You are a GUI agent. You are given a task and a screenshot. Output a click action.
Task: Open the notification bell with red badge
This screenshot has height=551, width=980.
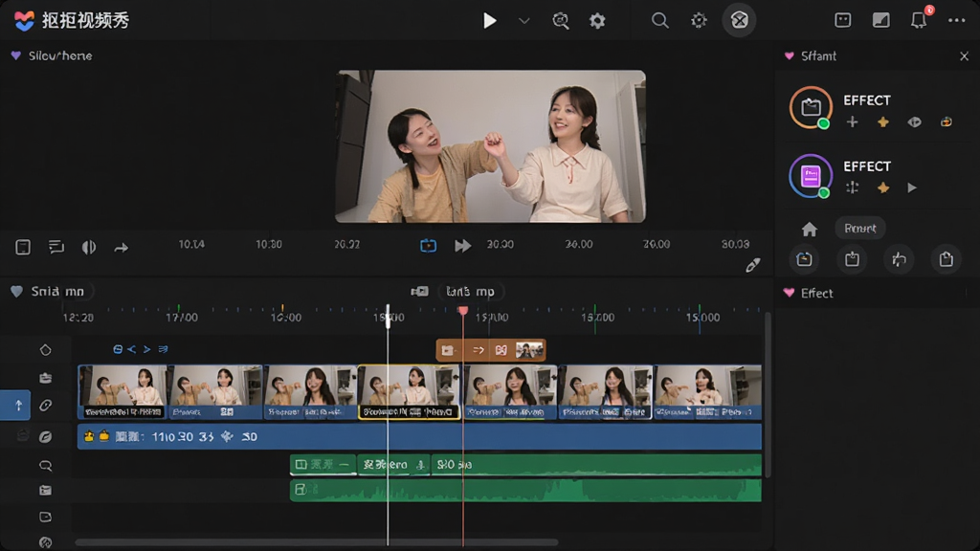coord(919,19)
